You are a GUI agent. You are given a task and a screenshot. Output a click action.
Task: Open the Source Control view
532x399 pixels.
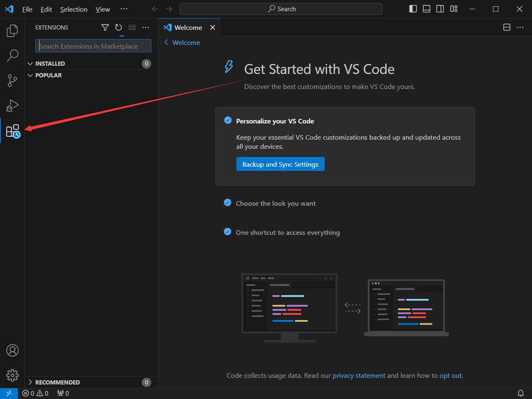pos(12,80)
